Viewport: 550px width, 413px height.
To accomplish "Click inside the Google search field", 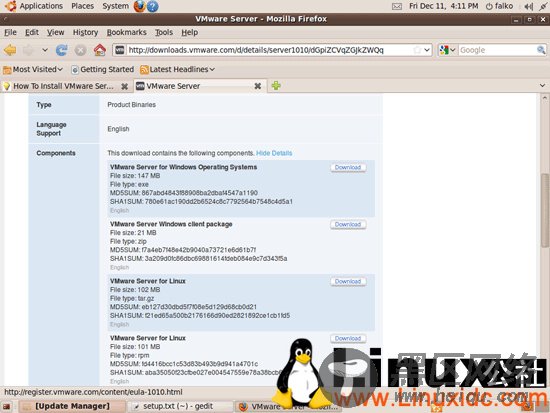I will coord(497,50).
